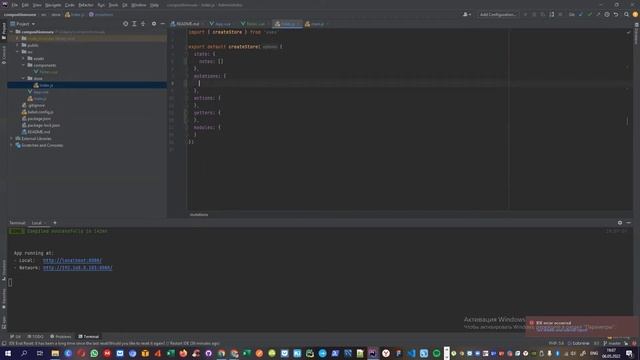Expand all in Project panel toolbar
This screenshot has width=640, height=360.
(x=134, y=24)
